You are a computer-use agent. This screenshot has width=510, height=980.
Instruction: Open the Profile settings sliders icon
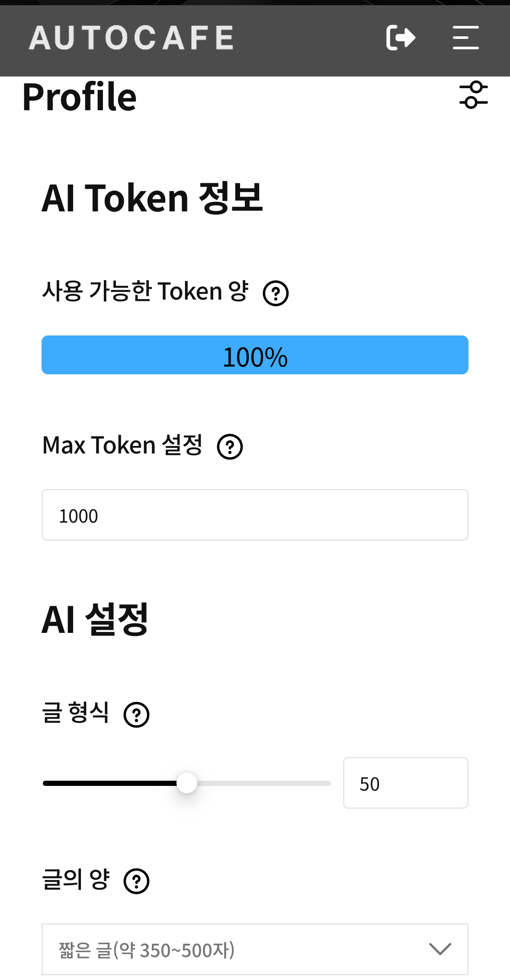point(474,95)
